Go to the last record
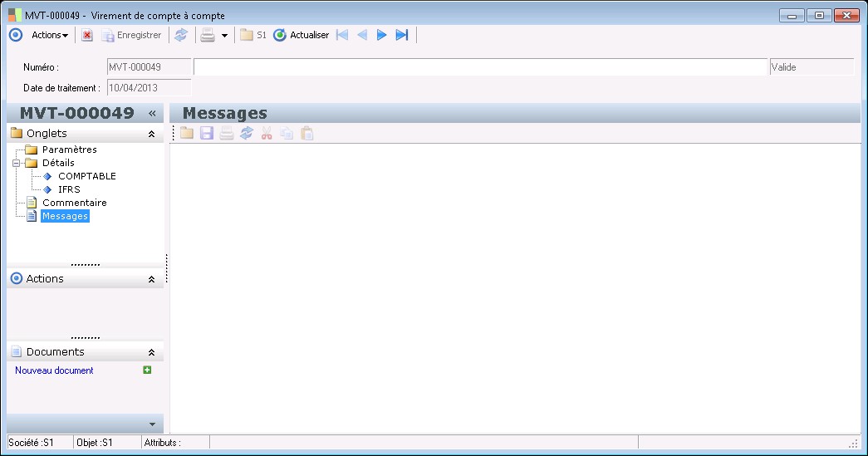This screenshot has width=868, height=456. (402, 35)
